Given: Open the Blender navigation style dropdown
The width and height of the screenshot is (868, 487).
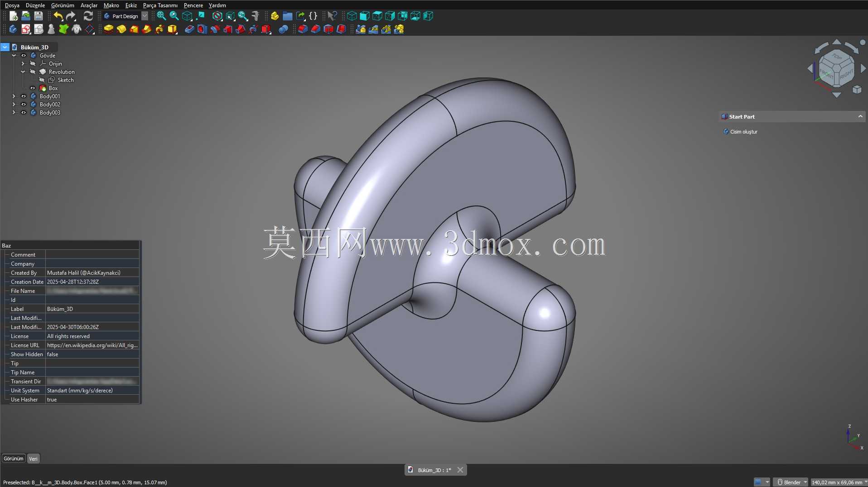Looking at the screenshot, I should pos(791,482).
